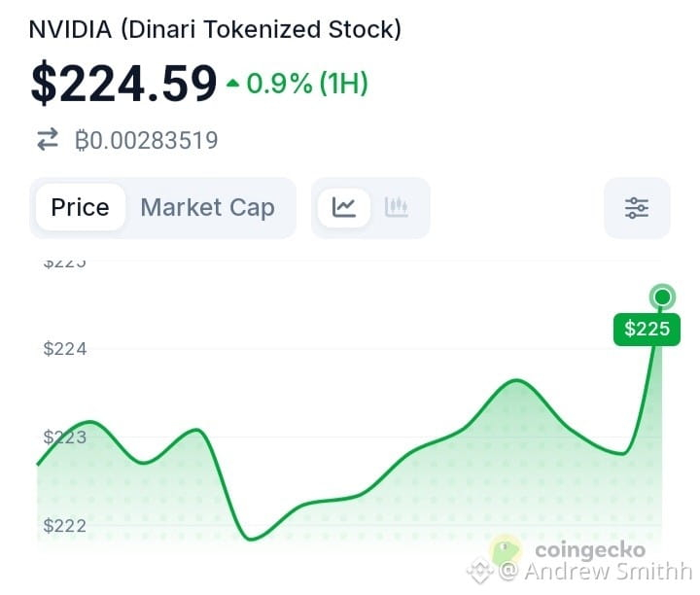Click the CoinGecko gecko logo

(506, 550)
